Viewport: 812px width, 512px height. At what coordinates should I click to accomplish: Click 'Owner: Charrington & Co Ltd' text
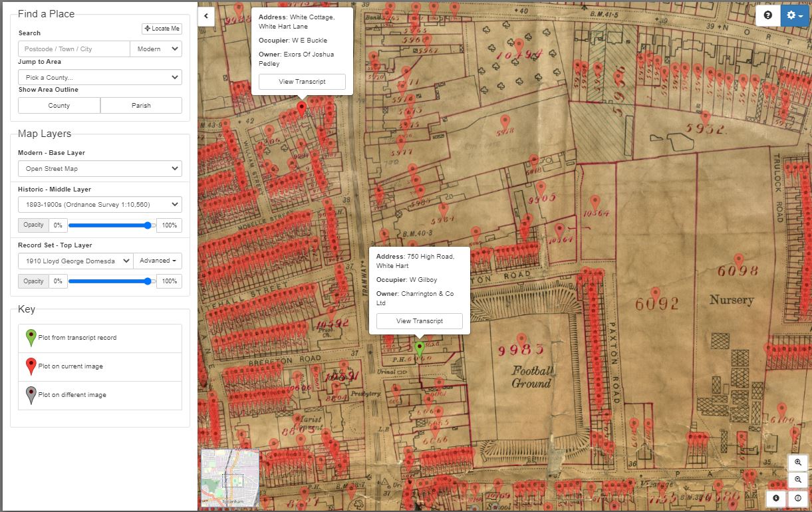tap(415, 298)
